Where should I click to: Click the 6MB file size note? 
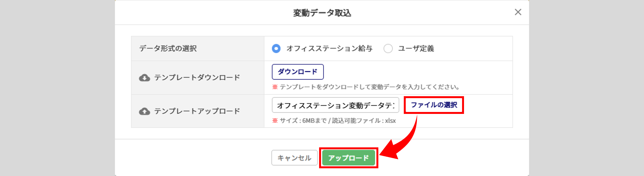coord(334,121)
